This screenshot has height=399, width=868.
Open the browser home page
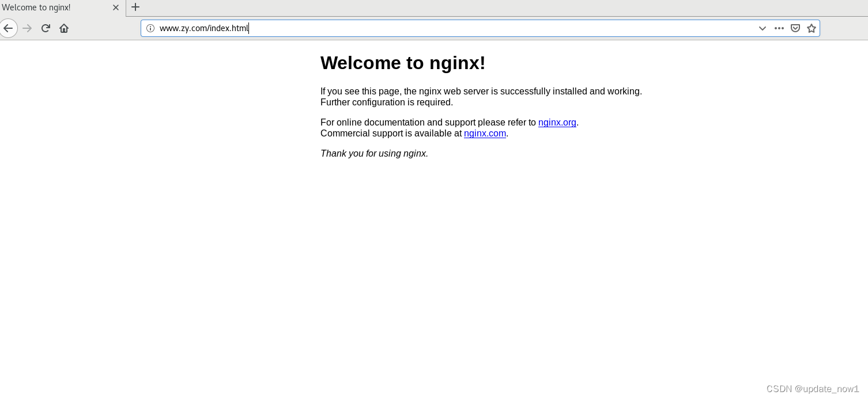point(64,28)
